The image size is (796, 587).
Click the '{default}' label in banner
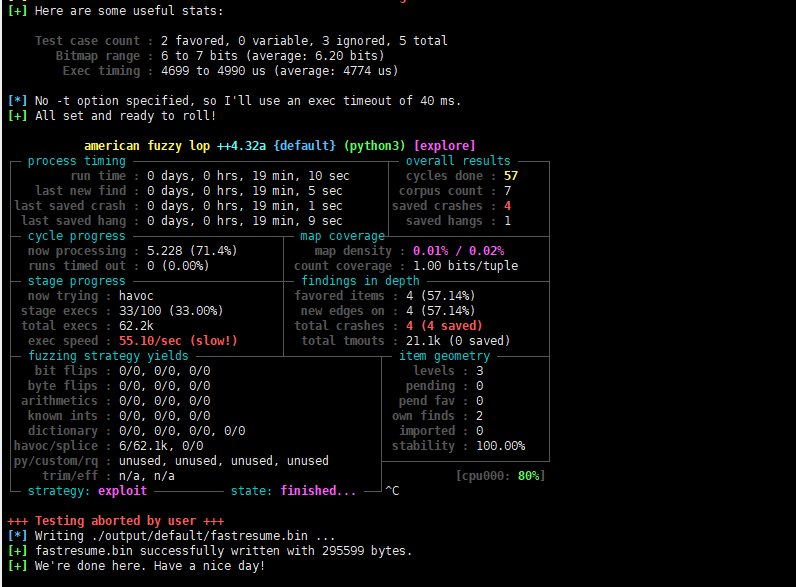pos(305,146)
